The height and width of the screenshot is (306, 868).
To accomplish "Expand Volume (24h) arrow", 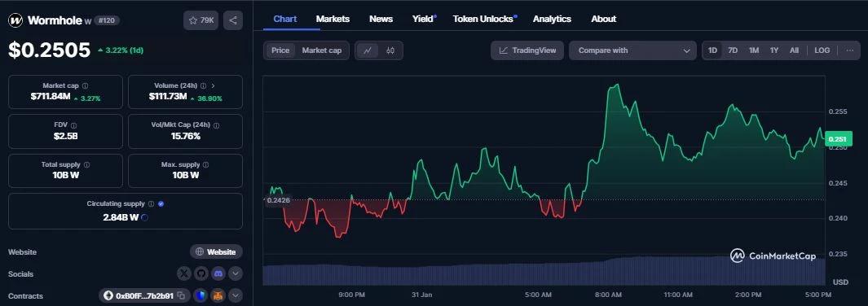I will (213, 86).
